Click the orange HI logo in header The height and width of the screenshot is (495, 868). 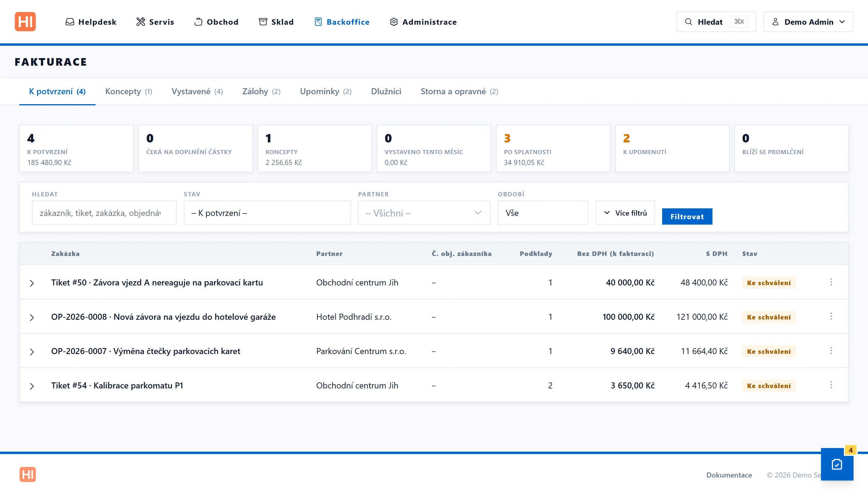pos(25,22)
